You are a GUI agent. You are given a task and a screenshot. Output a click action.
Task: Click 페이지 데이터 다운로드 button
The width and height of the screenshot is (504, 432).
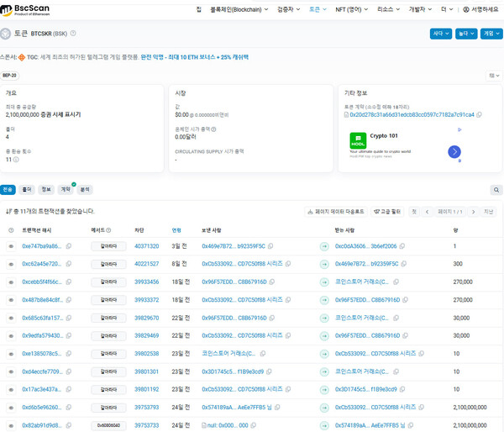(x=336, y=212)
